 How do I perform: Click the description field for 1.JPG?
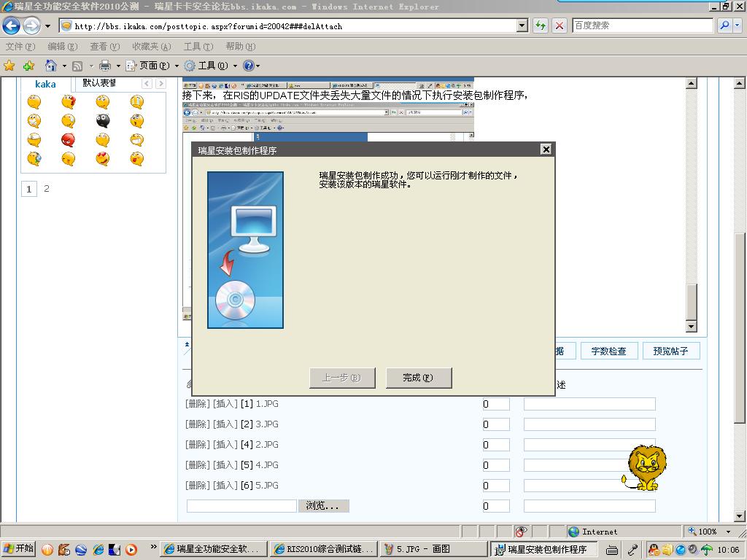click(589, 404)
